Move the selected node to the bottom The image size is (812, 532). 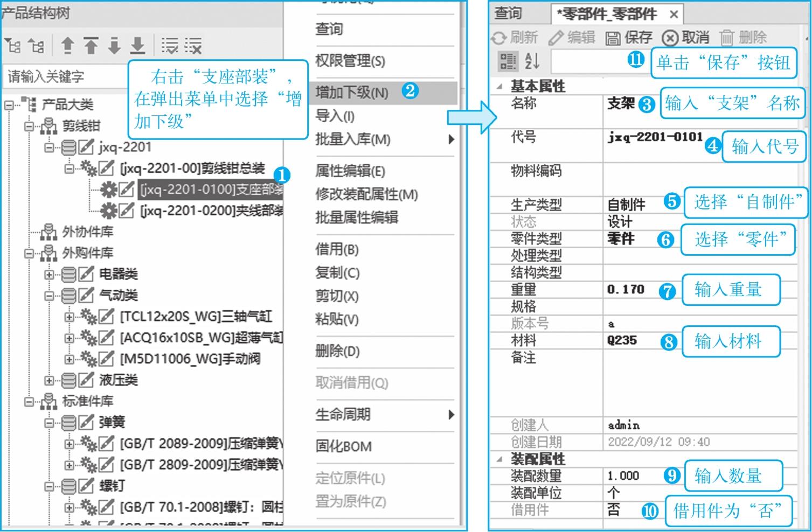point(138,46)
